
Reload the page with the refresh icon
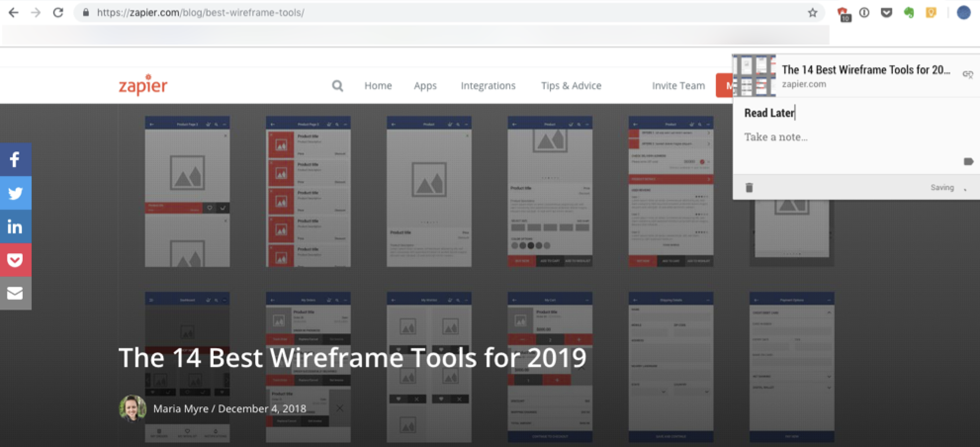[58, 13]
